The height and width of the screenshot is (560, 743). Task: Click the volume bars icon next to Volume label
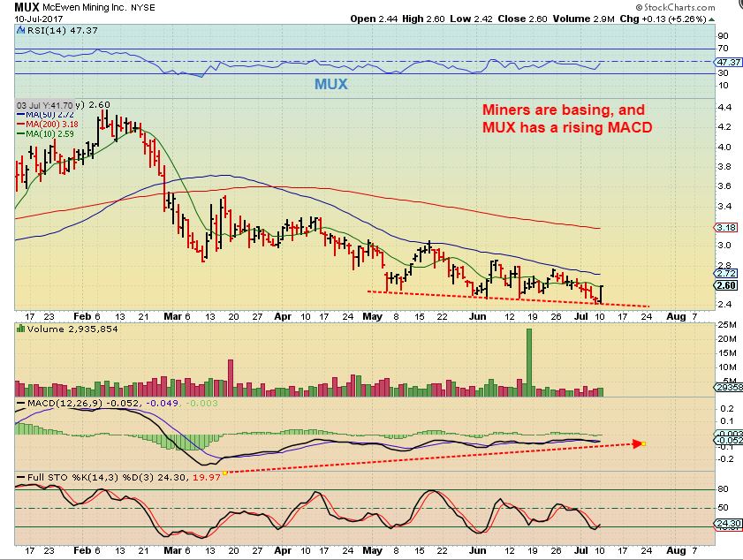click(x=21, y=329)
